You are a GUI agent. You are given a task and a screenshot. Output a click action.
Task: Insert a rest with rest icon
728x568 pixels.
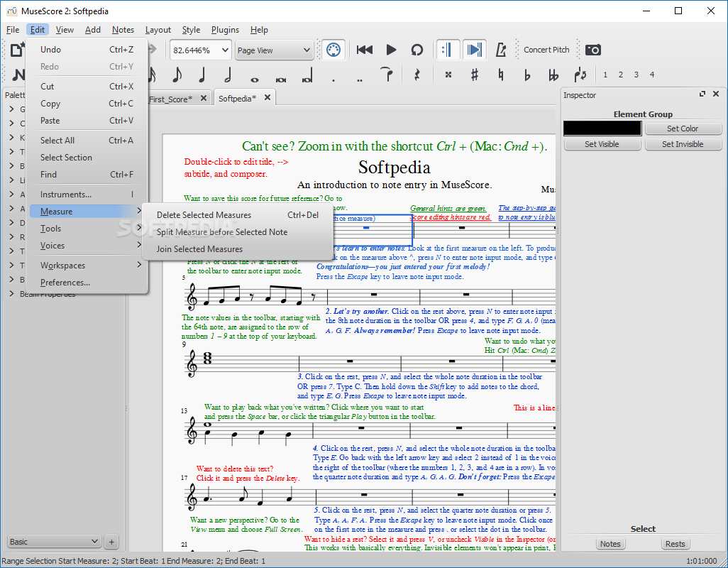[x=417, y=75]
